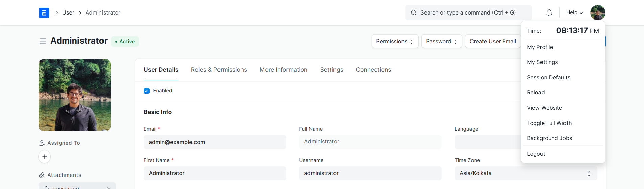Select My Profile from user menu

point(563,47)
